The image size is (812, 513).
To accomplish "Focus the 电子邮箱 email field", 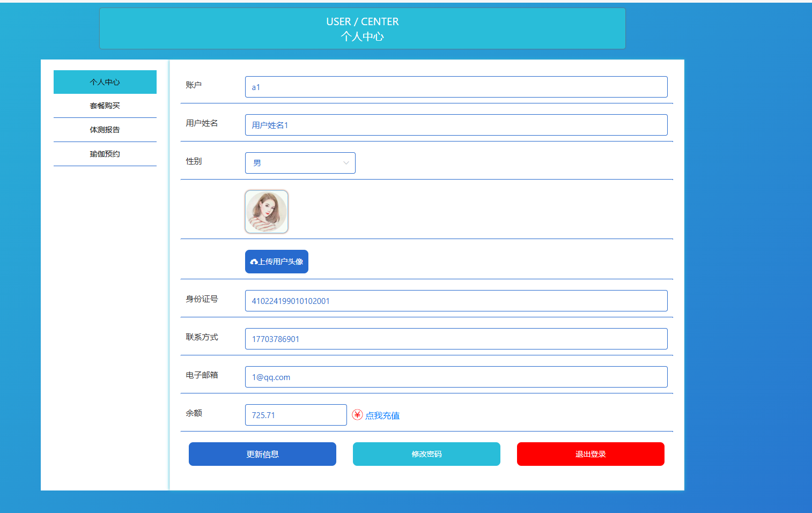I will tap(456, 377).
